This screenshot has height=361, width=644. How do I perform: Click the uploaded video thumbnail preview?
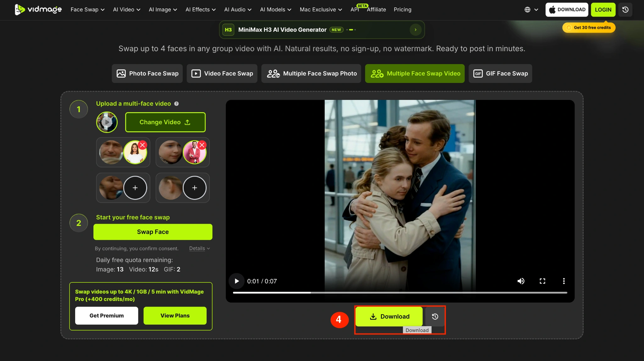click(x=107, y=122)
